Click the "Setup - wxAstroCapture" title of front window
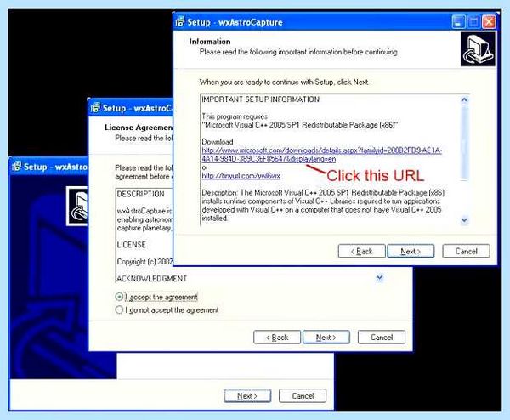The height and width of the screenshot is (420, 510). point(235,22)
